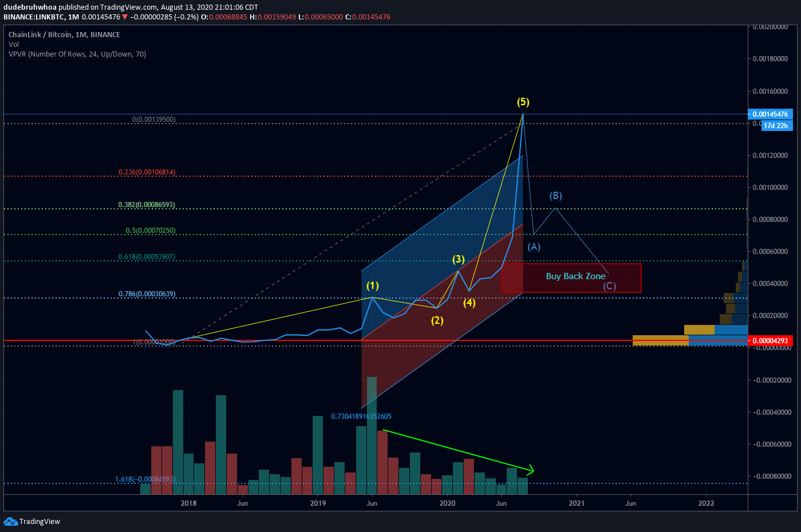801x532 pixels.
Task: Click the yellow wave (1) label
Action: click(x=373, y=285)
